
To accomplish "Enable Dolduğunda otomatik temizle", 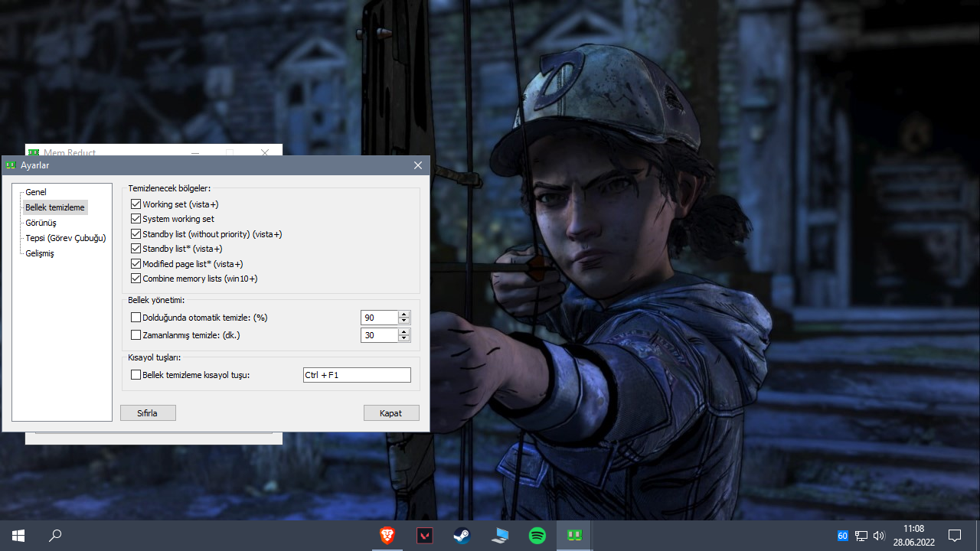I will (136, 318).
